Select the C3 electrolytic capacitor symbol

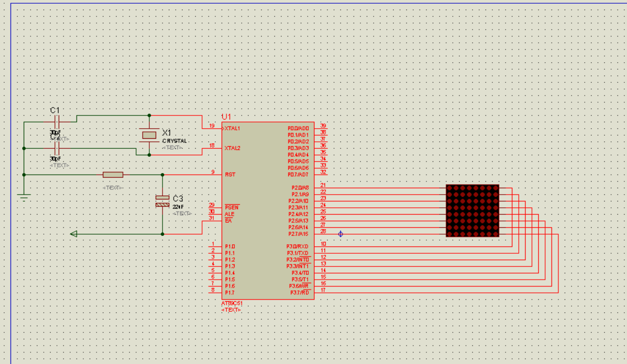tap(163, 201)
